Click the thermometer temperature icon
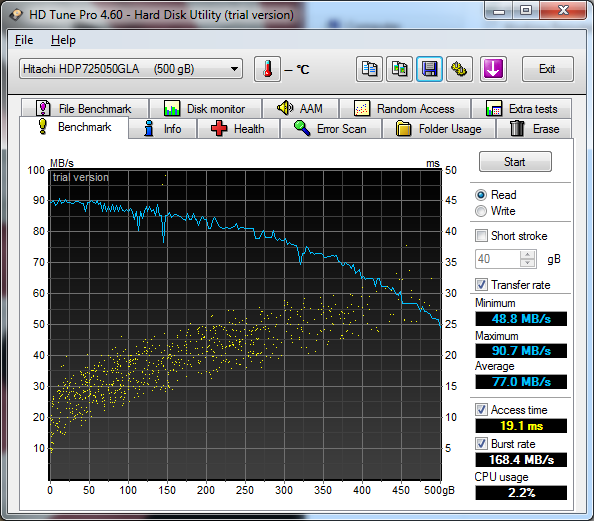The image size is (594, 521). pyautogui.click(x=267, y=69)
